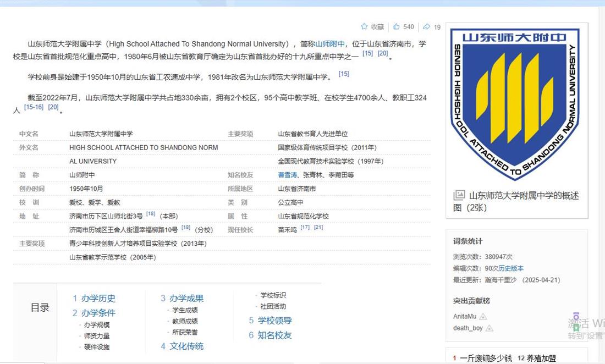
Task: Open contributor death_boy profile
Action: coord(468,328)
